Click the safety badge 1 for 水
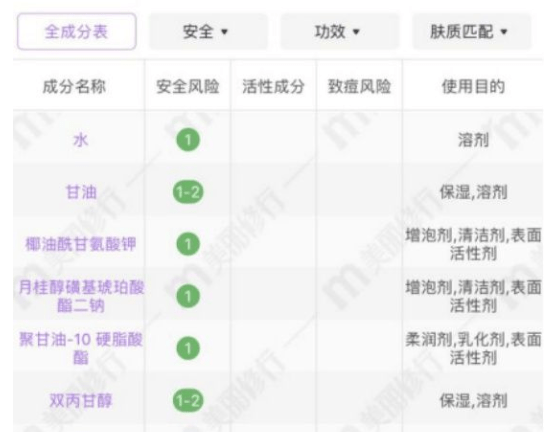The width and height of the screenshot is (554, 432). (188, 140)
